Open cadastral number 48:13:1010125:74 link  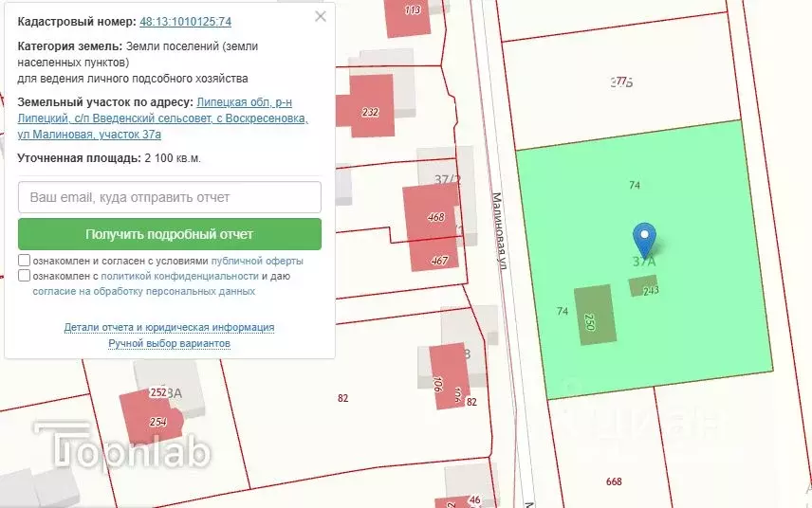185,21
